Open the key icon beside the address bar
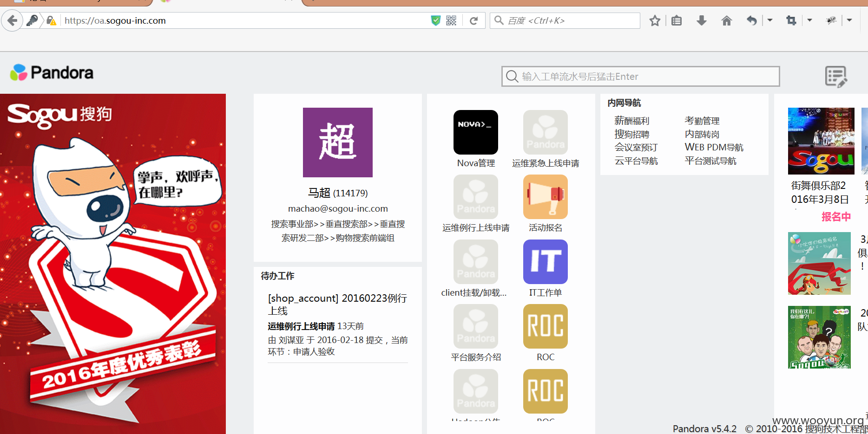 click(32, 20)
